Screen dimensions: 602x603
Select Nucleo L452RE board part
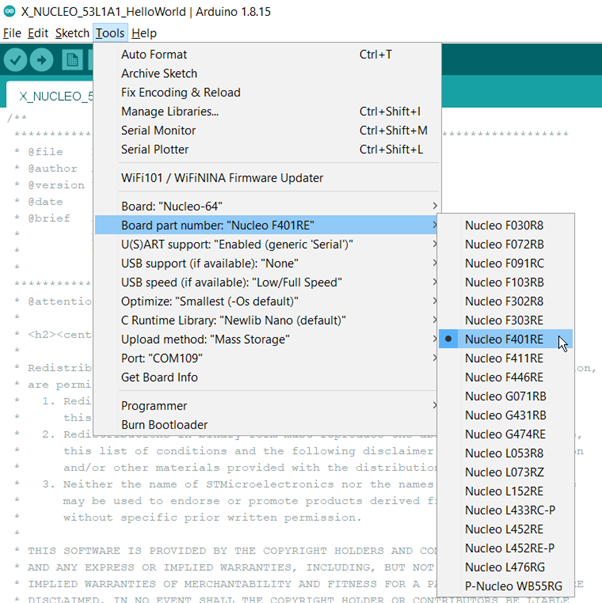[x=505, y=529]
